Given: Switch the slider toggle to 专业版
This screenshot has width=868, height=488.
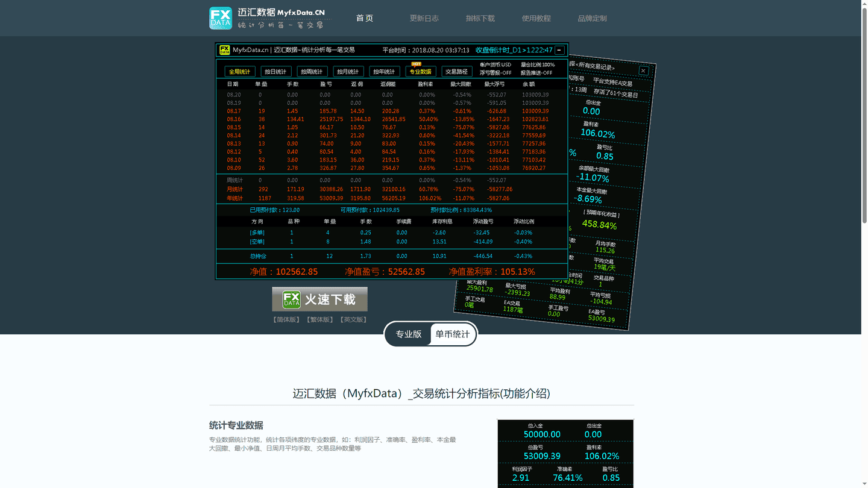Looking at the screenshot, I should click(x=409, y=334).
